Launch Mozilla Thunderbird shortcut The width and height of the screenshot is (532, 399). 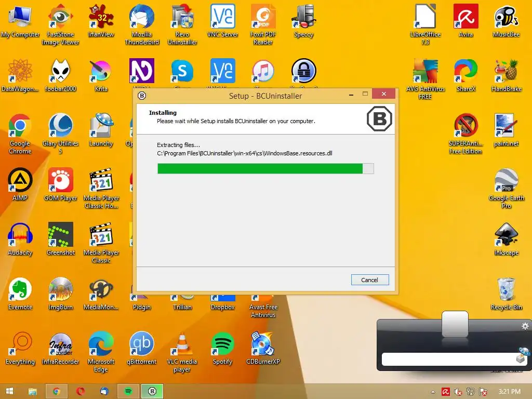pyautogui.click(x=142, y=25)
